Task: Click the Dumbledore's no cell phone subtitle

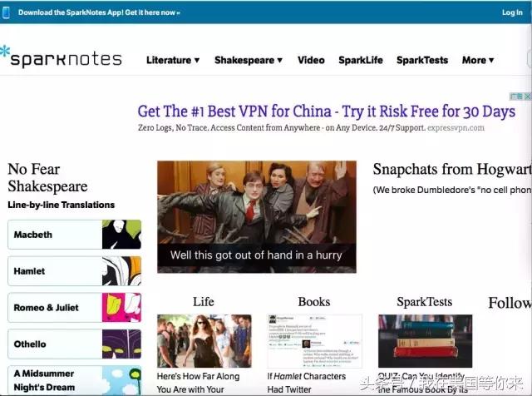Action: point(452,190)
